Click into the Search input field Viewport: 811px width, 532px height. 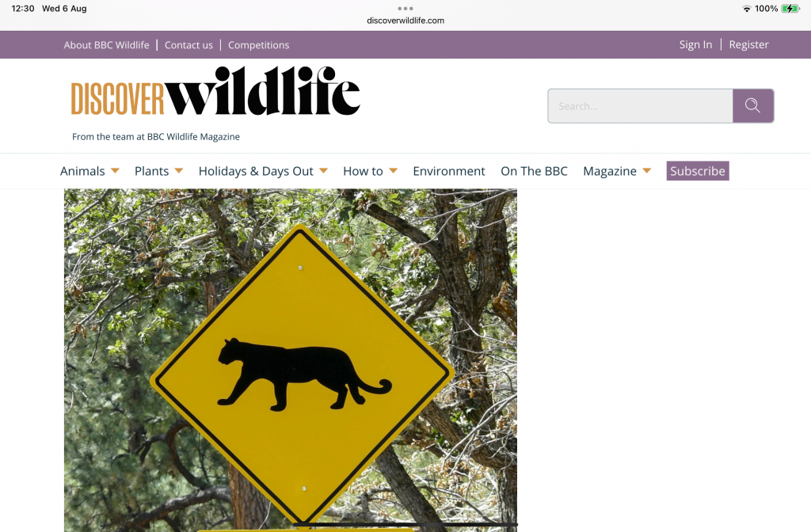[640, 106]
